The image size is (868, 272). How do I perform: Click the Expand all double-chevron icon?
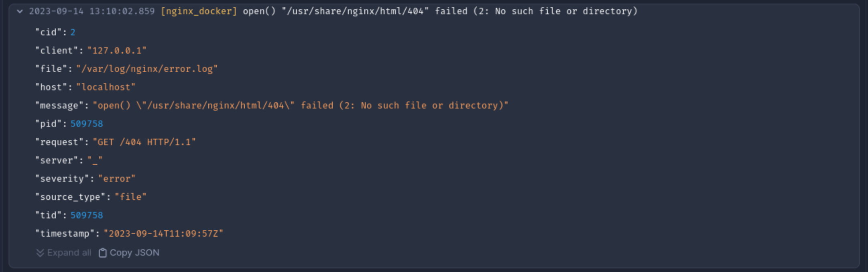40,253
